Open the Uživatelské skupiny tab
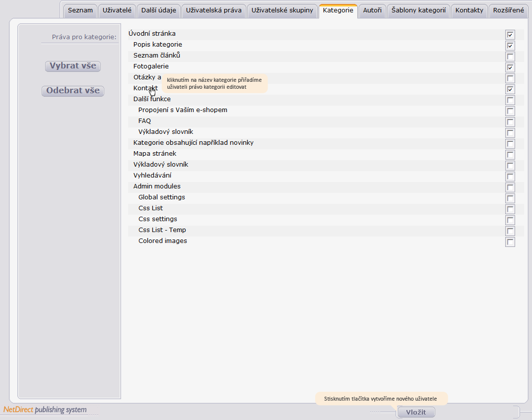This screenshot has width=532, height=420. coord(282,10)
